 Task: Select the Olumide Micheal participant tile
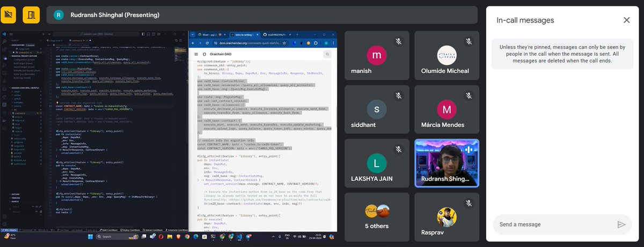[447, 55]
